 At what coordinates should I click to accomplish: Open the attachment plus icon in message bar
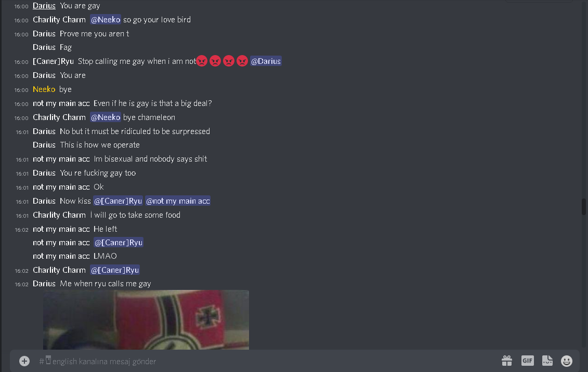click(x=24, y=361)
